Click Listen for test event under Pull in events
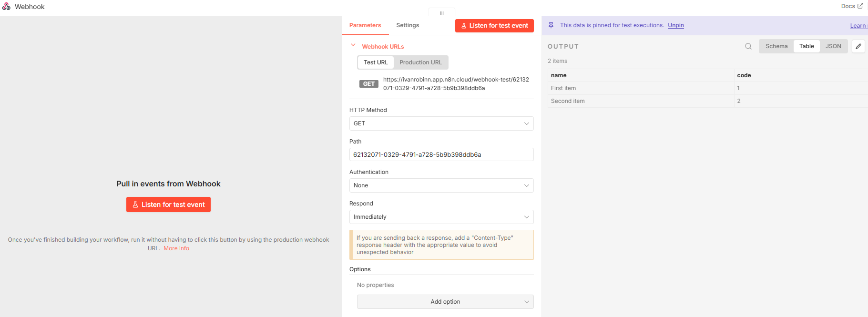This screenshot has height=317, width=868. (x=168, y=205)
